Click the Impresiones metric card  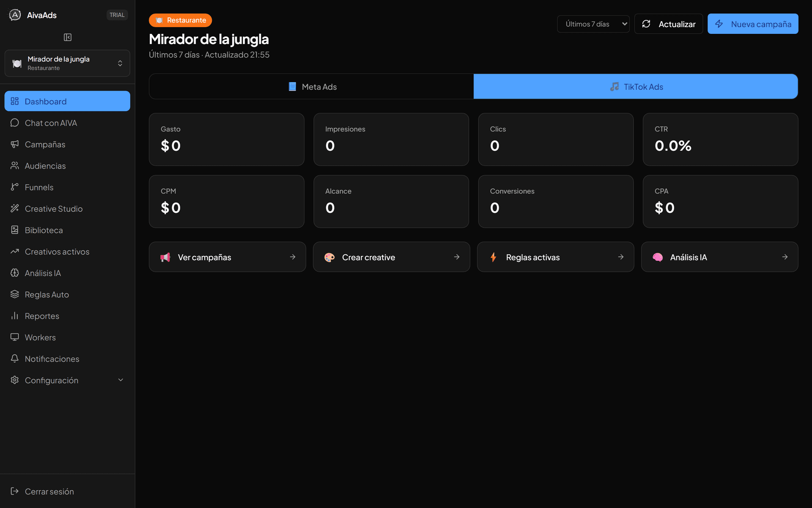(x=391, y=139)
